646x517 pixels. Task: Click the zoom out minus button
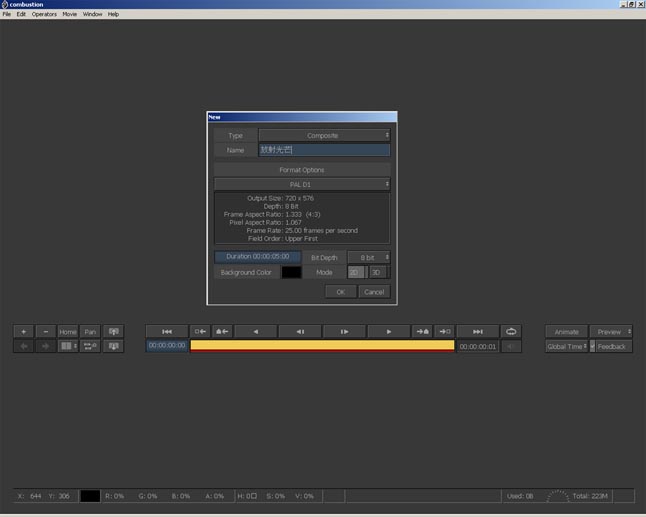(x=46, y=332)
